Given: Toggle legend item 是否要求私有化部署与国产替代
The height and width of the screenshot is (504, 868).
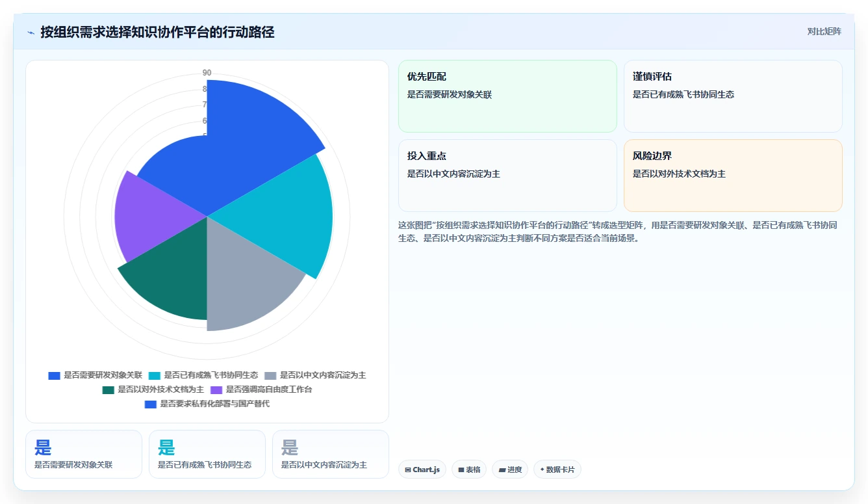Looking at the screenshot, I should tap(207, 404).
